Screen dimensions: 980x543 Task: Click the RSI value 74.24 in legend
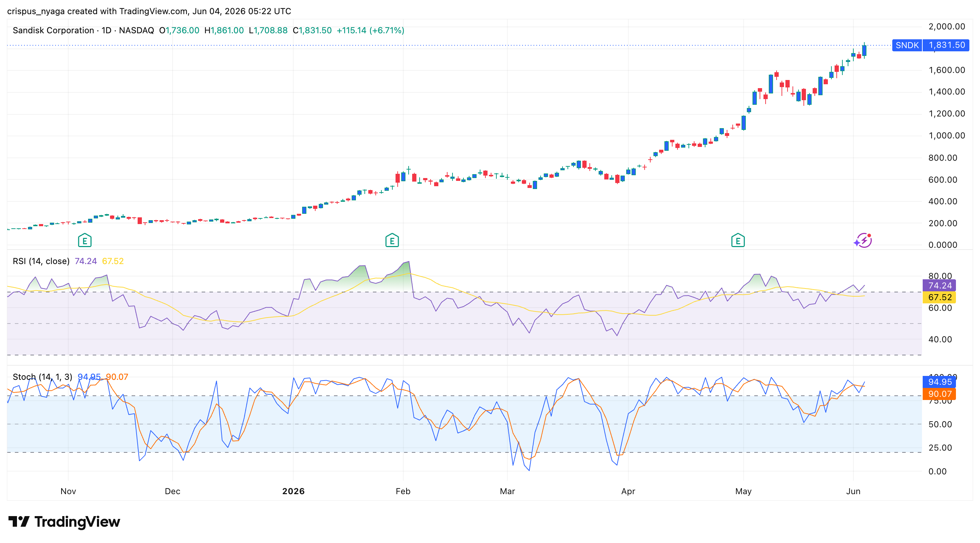click(86, 261)
